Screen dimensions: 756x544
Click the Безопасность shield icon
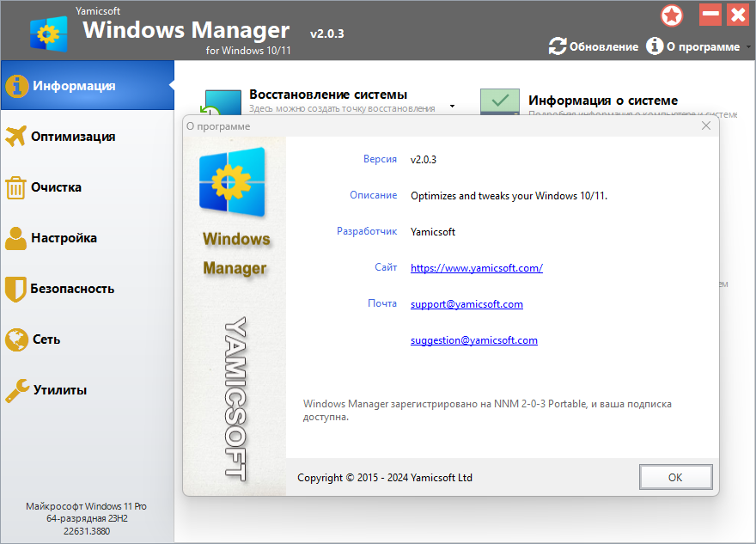point(15,289)
